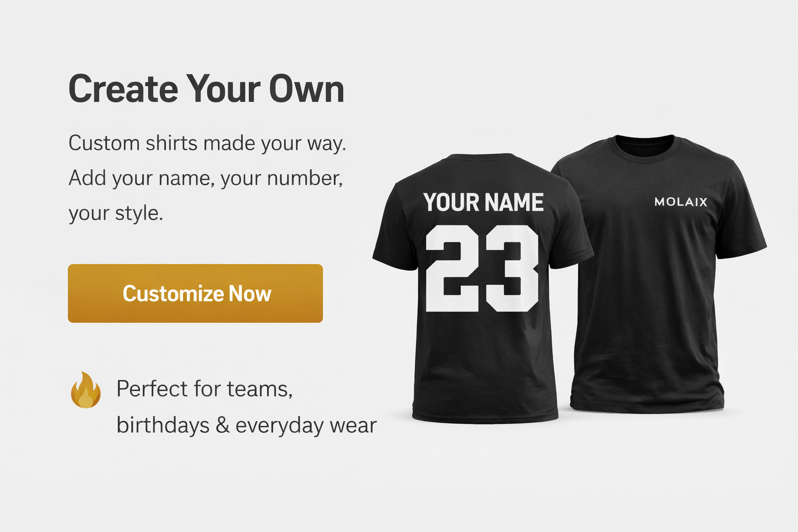Viewport: 798px width, 532px height.
Task: Select the "Create Your Own" heading
Action: coord(206,89)
